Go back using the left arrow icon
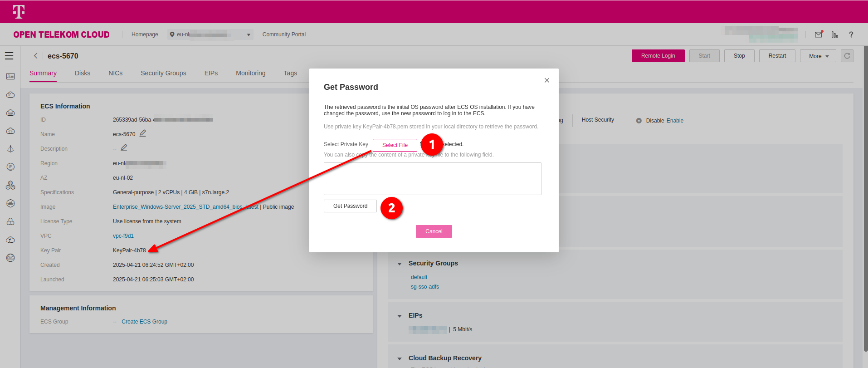The height and width of the screenshot is (368, 868). pos(35,56)
